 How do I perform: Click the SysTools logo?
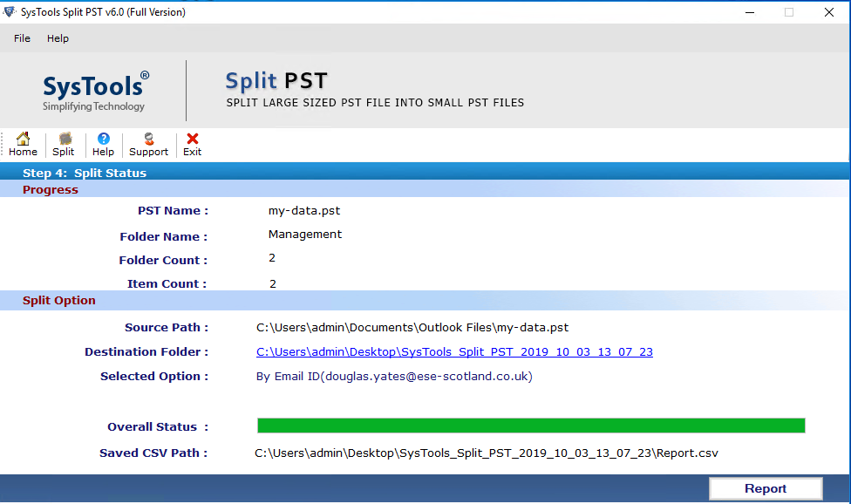(x=95, y=92)
